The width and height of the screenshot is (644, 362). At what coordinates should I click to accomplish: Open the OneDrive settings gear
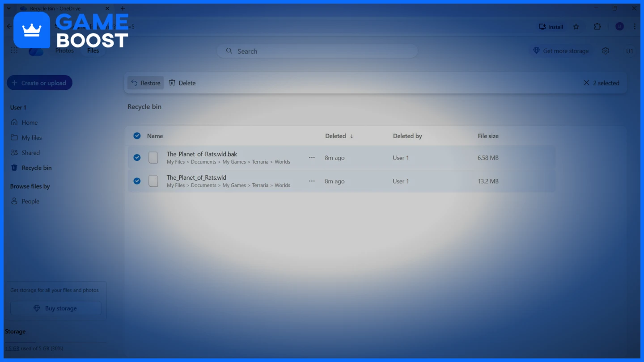pyautogui.click(x=606, y=51)
